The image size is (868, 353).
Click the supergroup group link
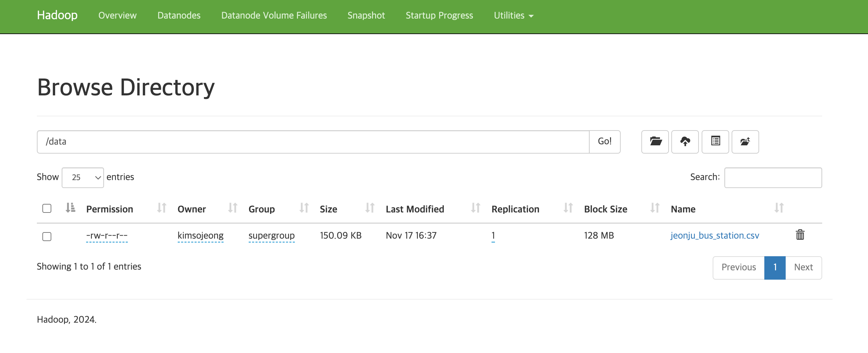[x=271, y=236]
